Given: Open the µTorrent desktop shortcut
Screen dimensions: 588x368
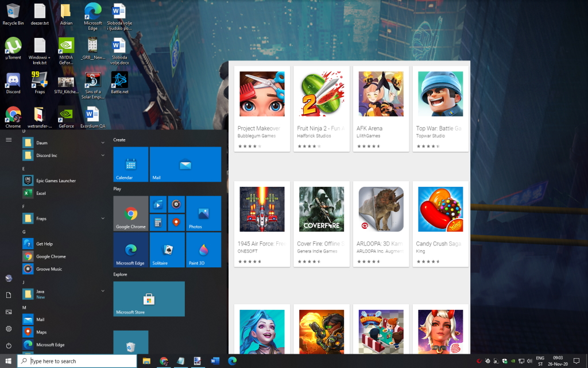Looking at the screenshot, I should (x=13, y=49).
